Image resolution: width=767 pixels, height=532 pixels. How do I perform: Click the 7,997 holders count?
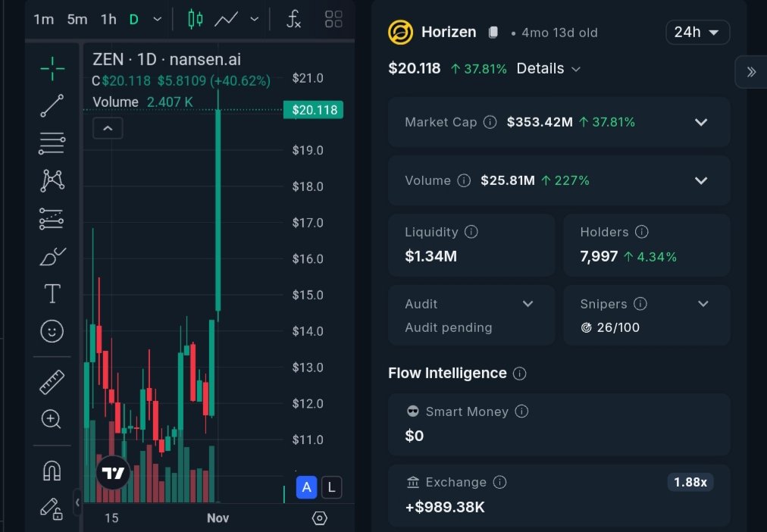(599, 256)
